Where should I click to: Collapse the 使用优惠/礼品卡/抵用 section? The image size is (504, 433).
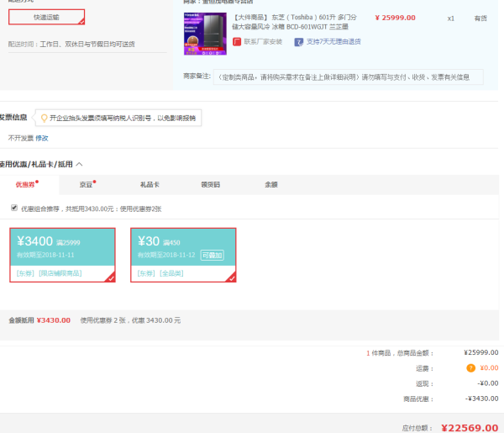(x=80, y=165)
